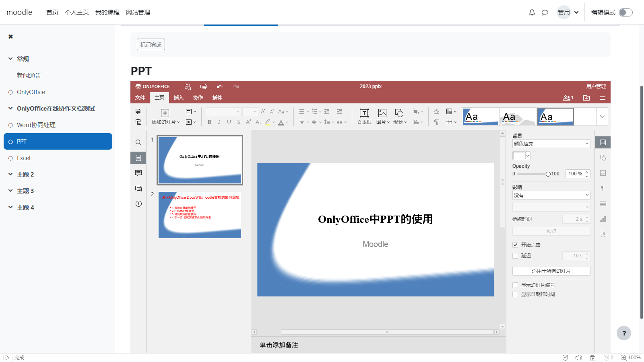Screen dimensions: 644x362
Task: Open the comments panel in left sidebar
Action: click(x=138, y=173)
